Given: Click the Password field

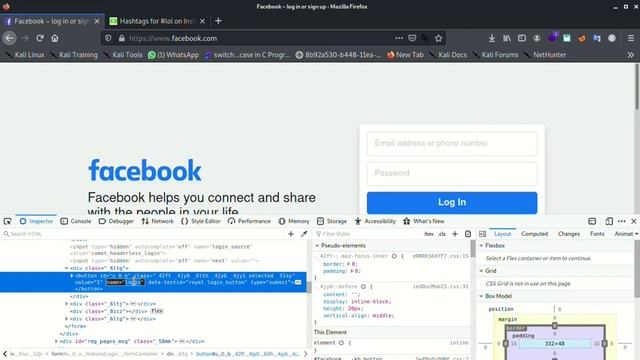Looking at the screenshot, I should point(452,173).
